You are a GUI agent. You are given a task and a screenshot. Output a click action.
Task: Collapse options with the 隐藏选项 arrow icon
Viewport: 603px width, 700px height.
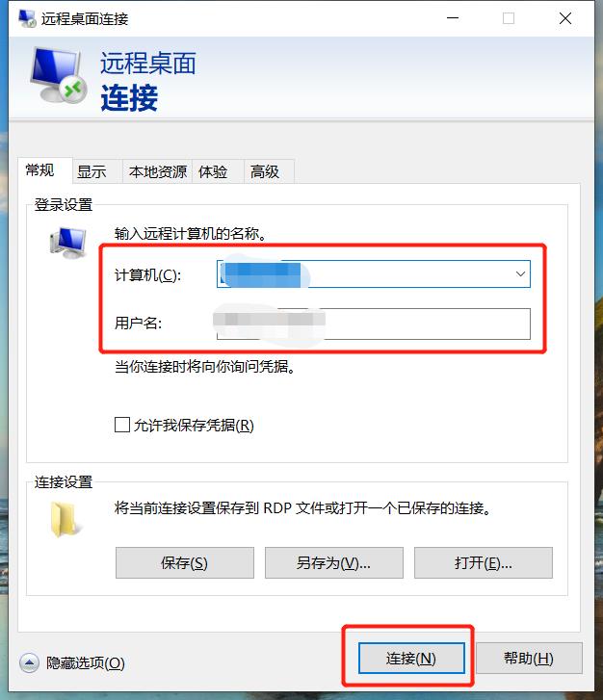coord(29,663)
